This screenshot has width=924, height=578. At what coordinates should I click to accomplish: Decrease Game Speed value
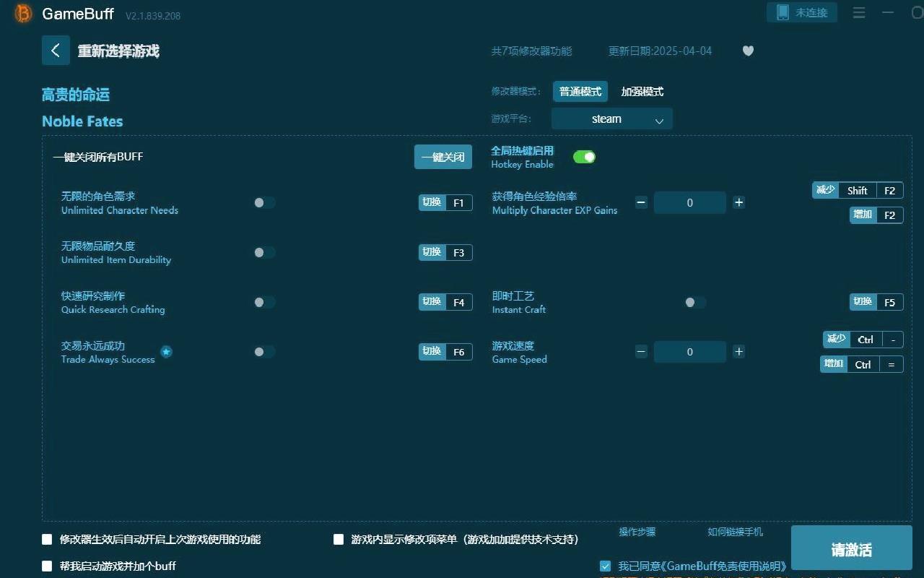click(641, 352)
